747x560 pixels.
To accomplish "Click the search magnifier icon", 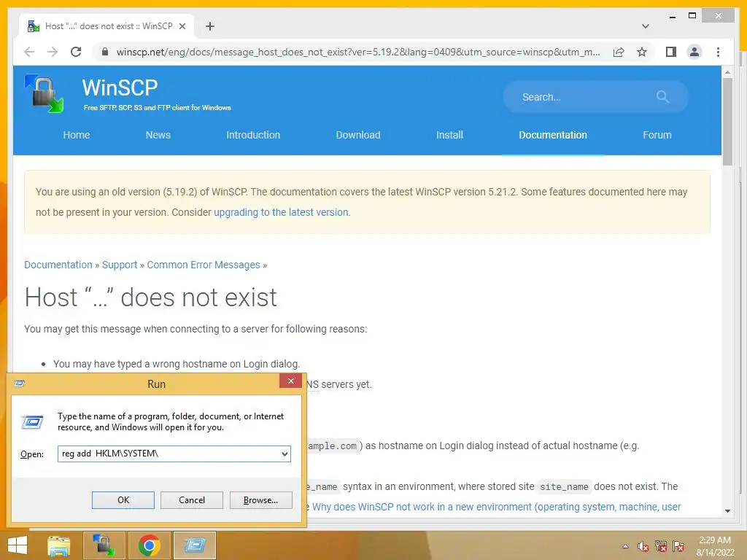I will (662, 97).
